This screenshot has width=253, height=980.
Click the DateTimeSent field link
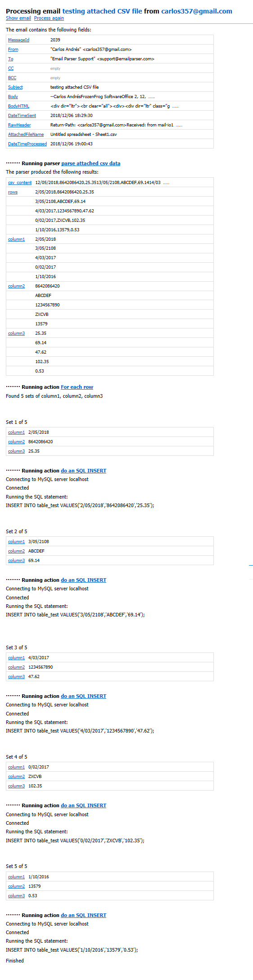coord(22,116)
